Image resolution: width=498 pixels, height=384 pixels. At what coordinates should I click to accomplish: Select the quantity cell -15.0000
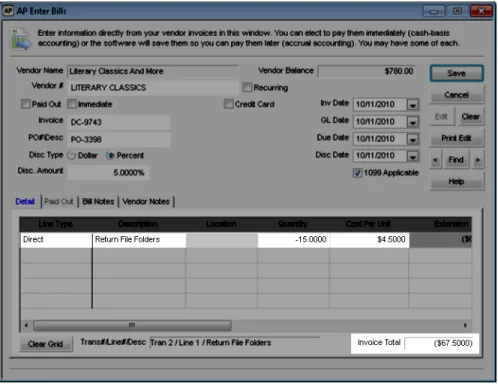coord(293,240)
